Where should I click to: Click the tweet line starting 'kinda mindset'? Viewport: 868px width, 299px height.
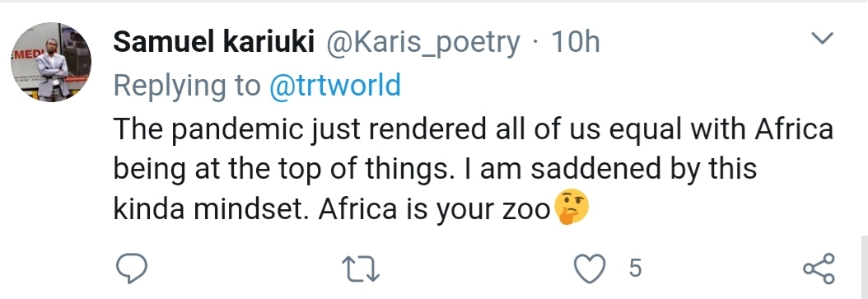[351, 208]
